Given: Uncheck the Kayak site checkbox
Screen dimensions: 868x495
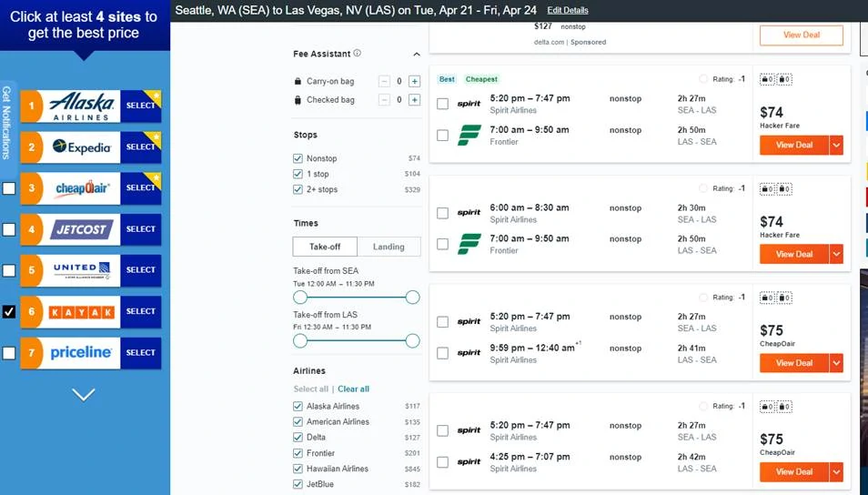Looking at the screenshot, I should click(x=9, y=312).
